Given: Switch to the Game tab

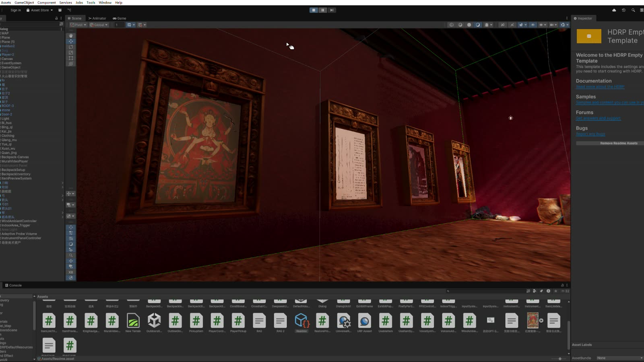Looking at the screenshot, I should coord(120,19).
